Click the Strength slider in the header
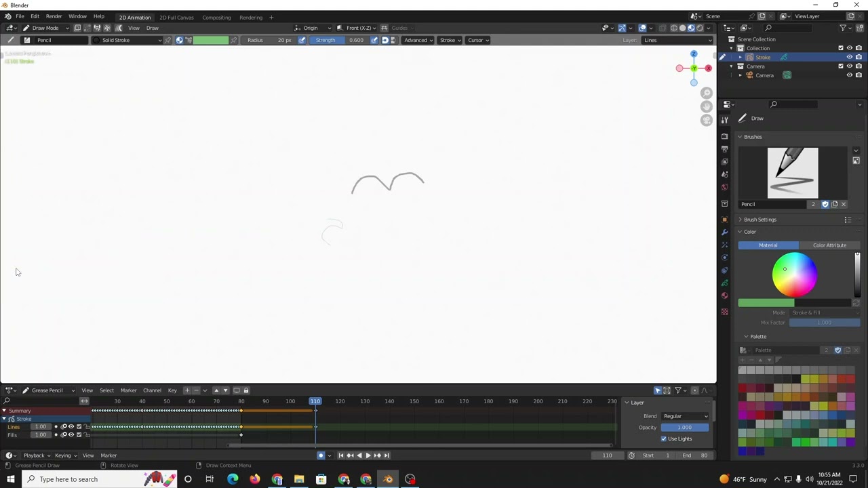 pos(340,40)
